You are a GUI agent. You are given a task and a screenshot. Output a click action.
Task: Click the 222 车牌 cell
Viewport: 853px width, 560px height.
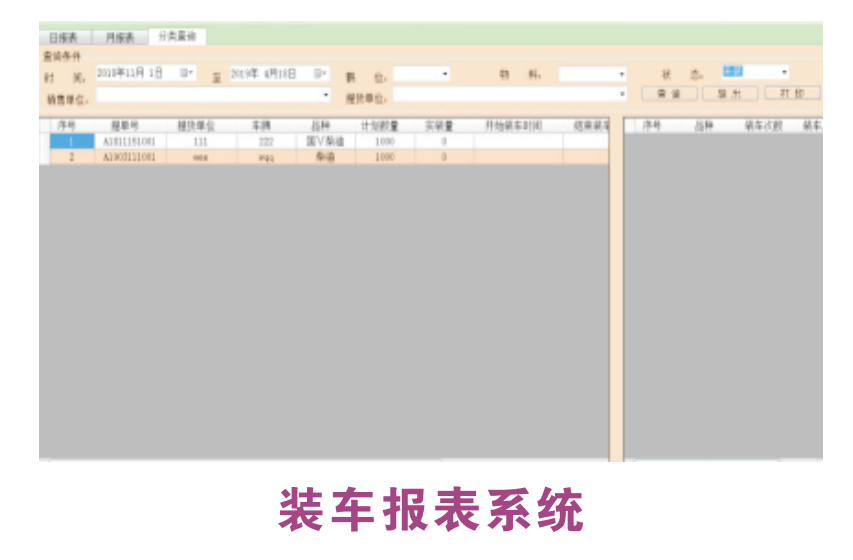click(266, 141)
